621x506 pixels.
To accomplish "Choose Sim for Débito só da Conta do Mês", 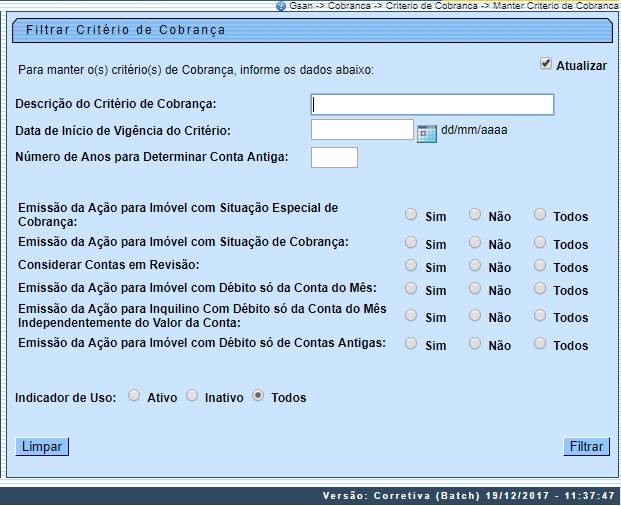I will click(x=411, y=288).
